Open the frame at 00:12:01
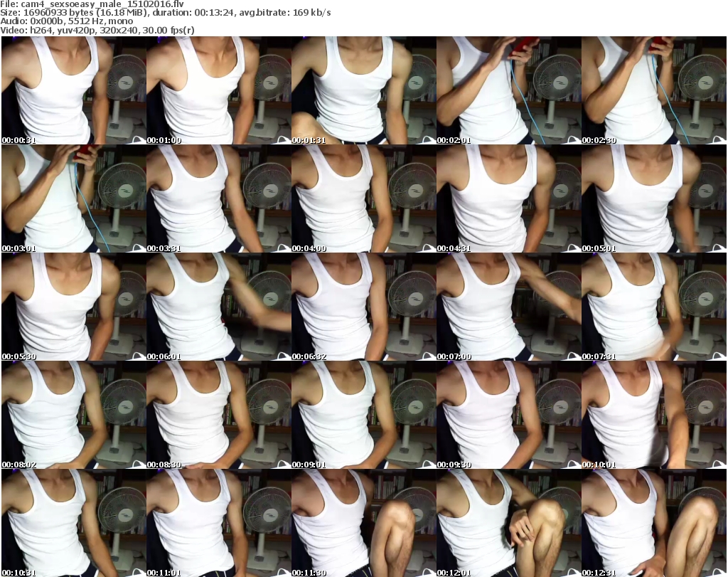Screen dimensions: 728x577 pos(508,523)
